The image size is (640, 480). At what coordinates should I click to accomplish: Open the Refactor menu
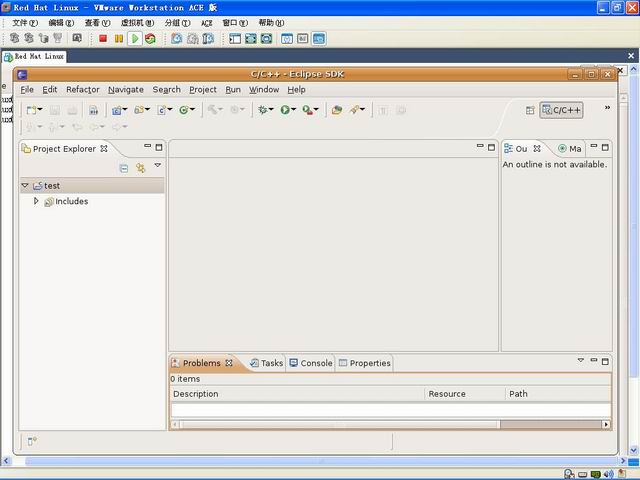(x=83, y=89)
